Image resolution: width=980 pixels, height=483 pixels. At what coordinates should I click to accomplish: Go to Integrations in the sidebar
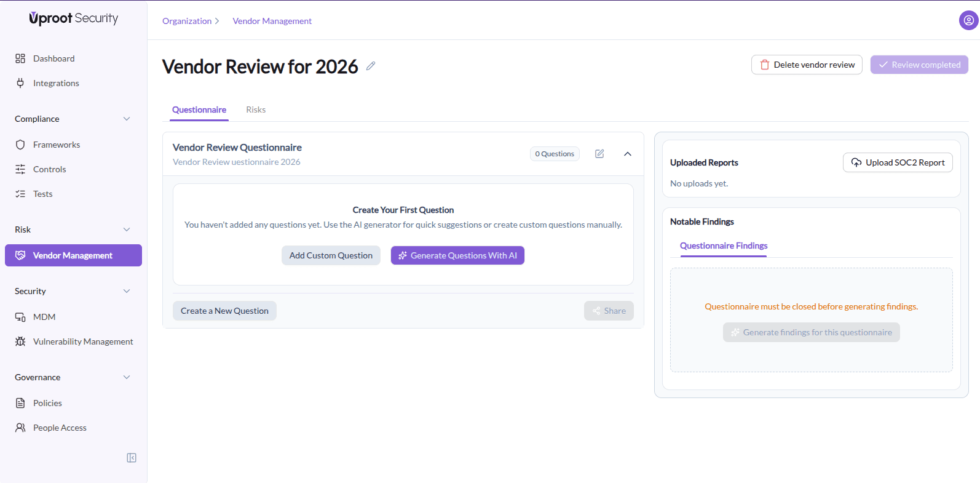[56, 83]
